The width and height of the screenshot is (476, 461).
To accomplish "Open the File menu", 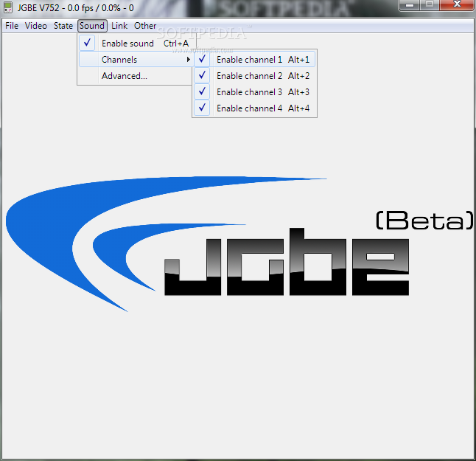I will click(x=12, y=26).
